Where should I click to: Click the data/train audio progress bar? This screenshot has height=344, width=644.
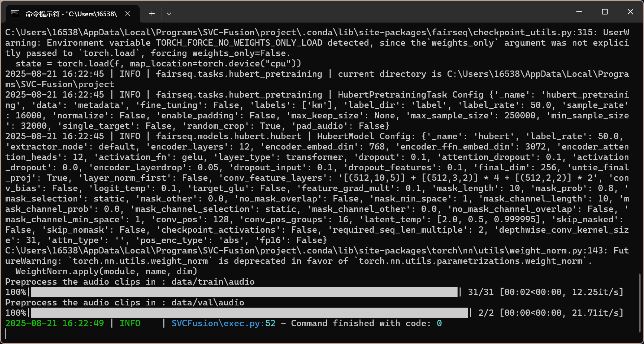pos(244,292)
